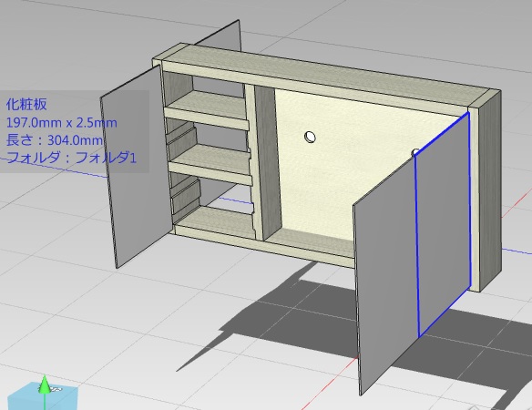Click the blue view cube
Screen dimensions: 532x410
(42, 396)
